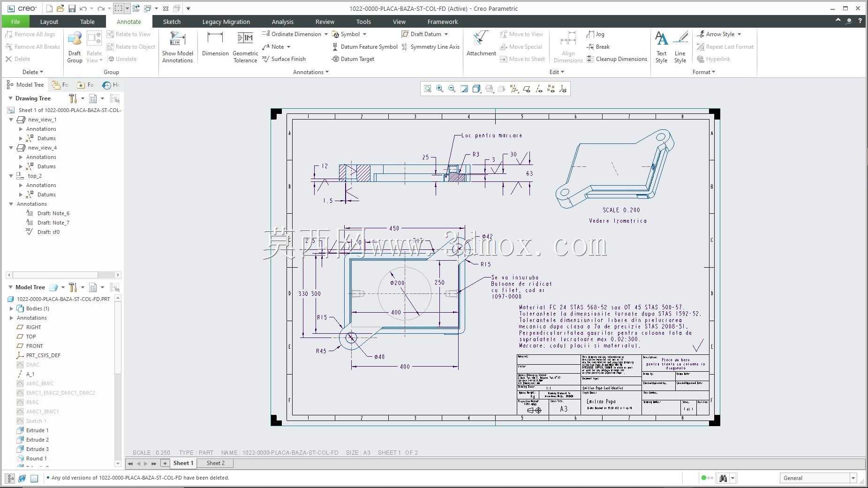
Task: Click the New file icon
Action: 50,8
